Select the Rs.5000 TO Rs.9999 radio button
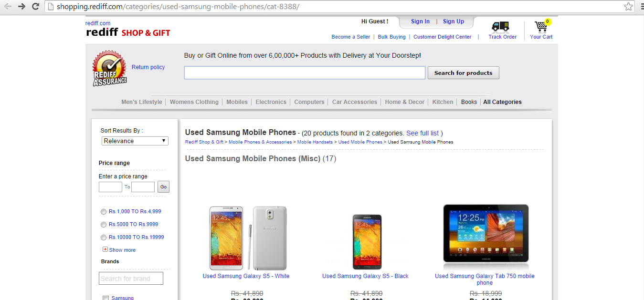This screenshot has width=644, height=300. pyautogui.click(x=104, y=225)
